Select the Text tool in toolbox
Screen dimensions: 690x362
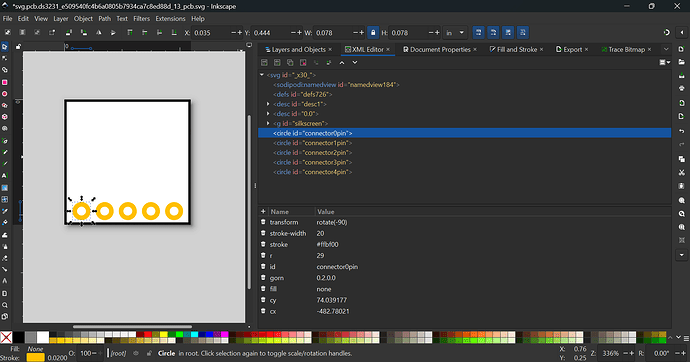pos(5,176)
